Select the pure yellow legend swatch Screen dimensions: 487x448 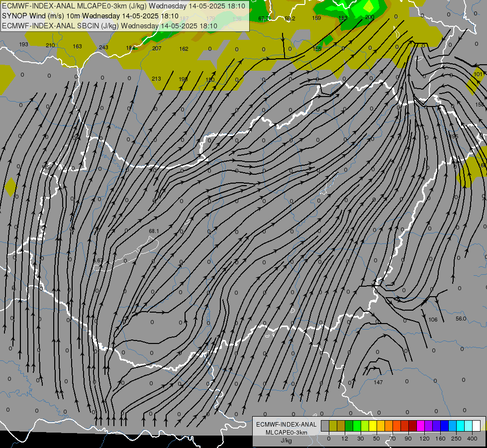tap(373, 426)
